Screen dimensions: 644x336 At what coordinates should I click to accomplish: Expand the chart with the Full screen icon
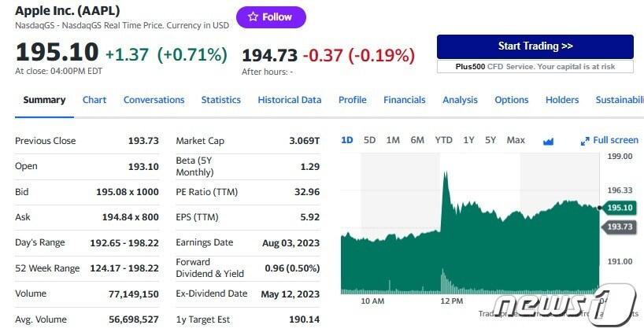(x=585, y=141)
